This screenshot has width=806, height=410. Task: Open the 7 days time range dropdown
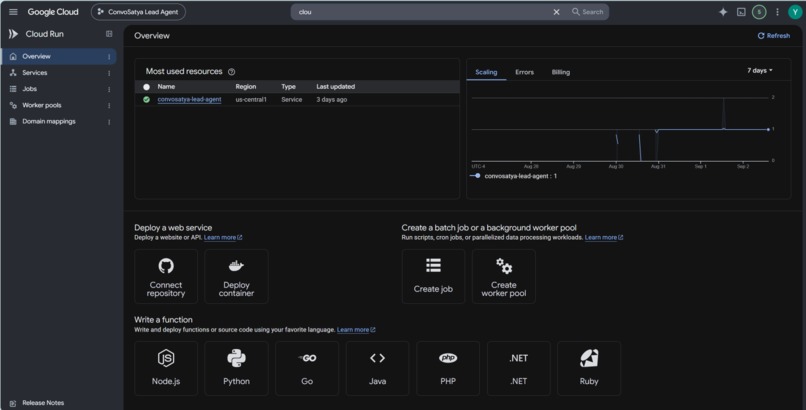760,70
